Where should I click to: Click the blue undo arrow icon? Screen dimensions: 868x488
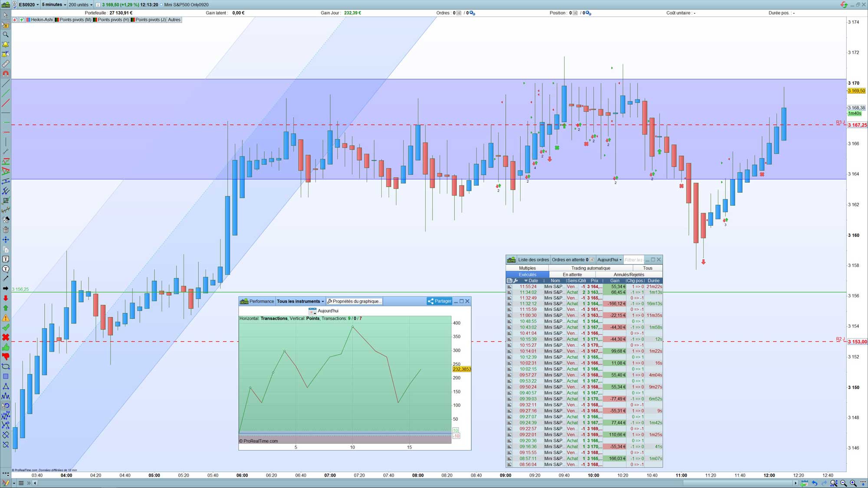(x=815, y=483)
